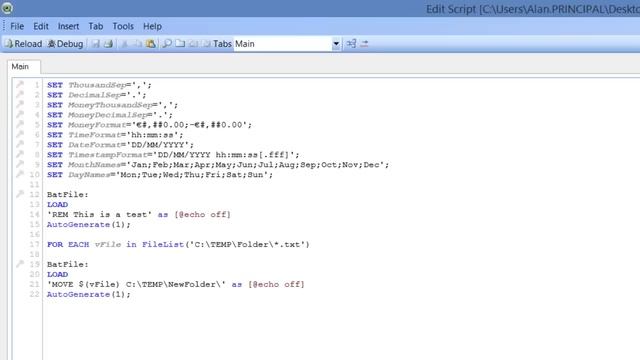Viewport: 640px width, 360px height.
Task: Click the QlikView icon in title bar
Action: (7, 8)
